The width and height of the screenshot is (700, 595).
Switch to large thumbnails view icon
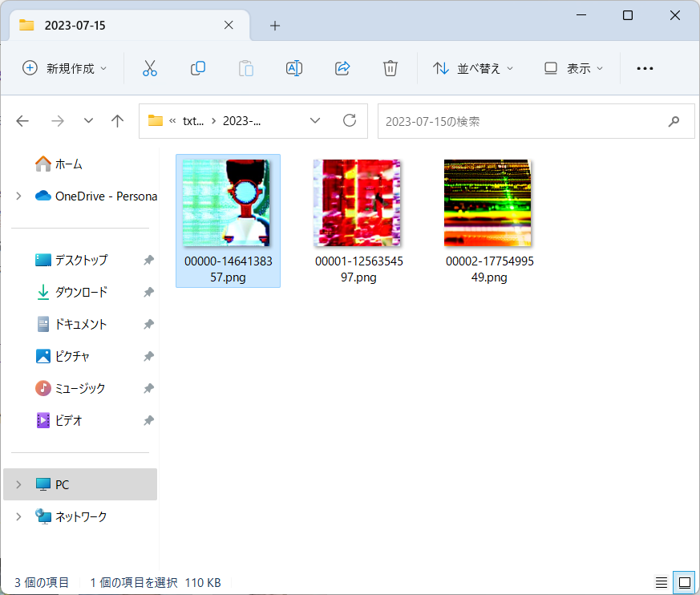coord(685,582)
